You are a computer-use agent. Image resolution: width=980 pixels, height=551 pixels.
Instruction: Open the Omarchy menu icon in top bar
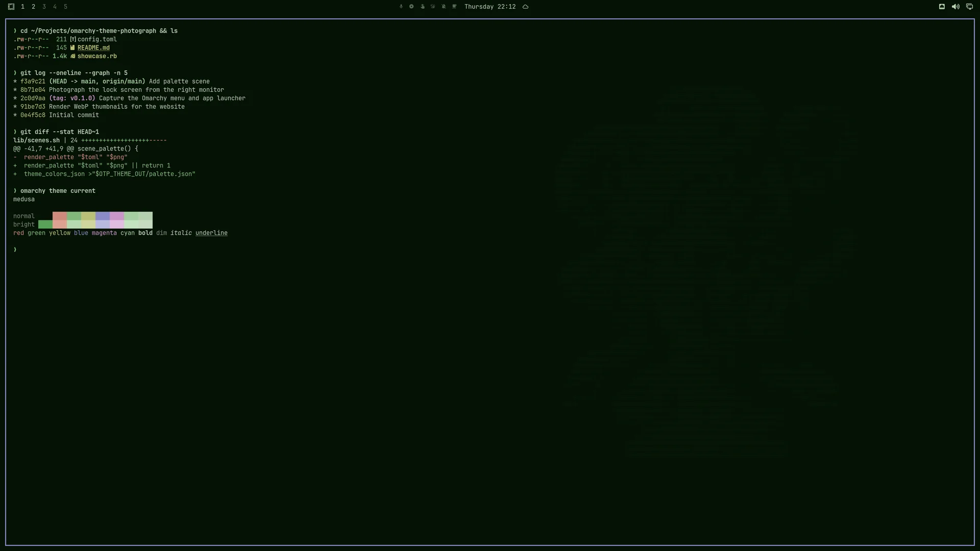pos(11,7)
